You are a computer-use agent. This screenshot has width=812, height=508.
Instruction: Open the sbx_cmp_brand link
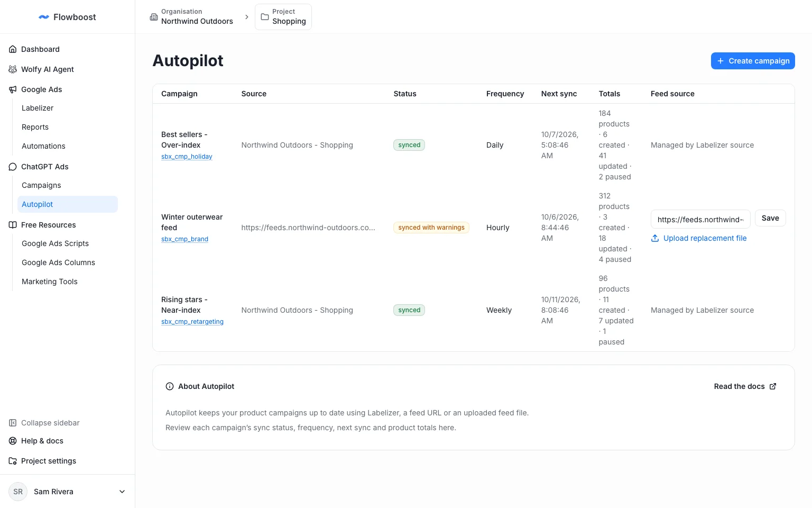(184, 239)
